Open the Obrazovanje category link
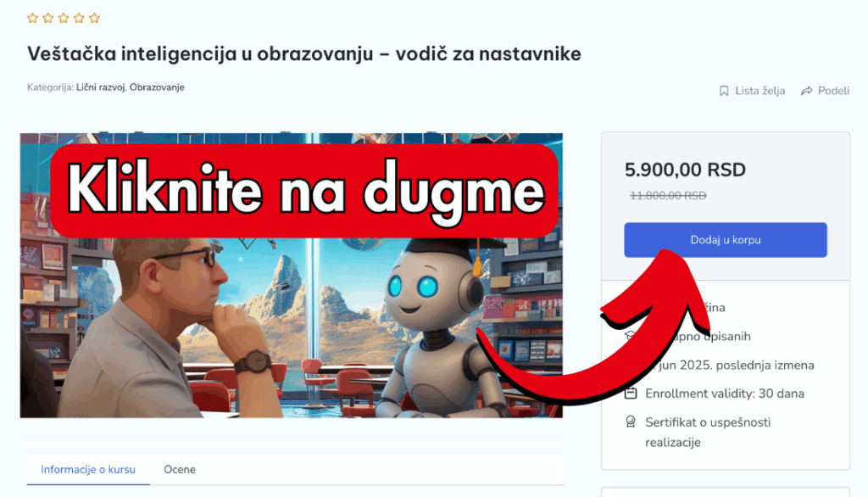The width and height of the screenshot is (868, 497). [x=157, y=87]
